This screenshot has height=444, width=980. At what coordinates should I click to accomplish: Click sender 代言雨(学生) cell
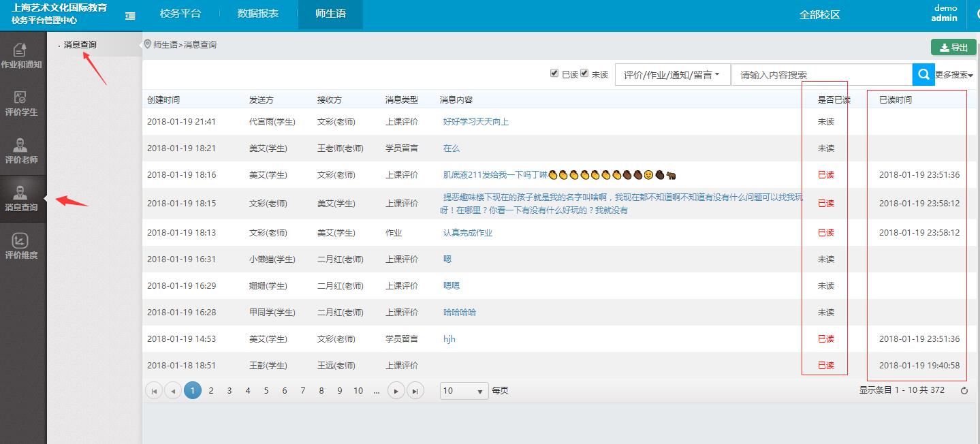point(272,122)
